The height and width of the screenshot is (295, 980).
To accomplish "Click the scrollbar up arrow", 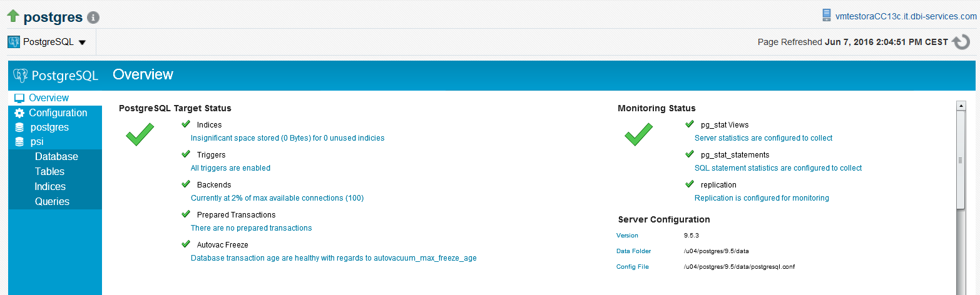I will pos(961,106).
